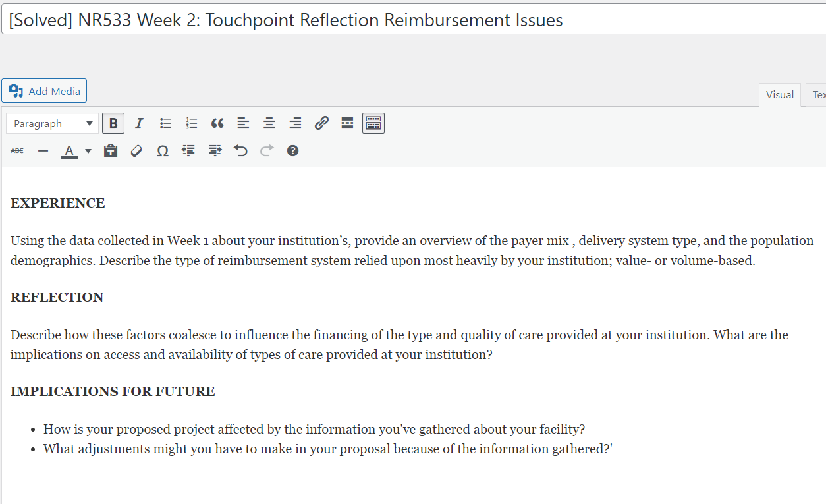Viewport: 826px width, 504px height.
Task: Toggle strikethrough formatting
Action: (x=17, y=151)
